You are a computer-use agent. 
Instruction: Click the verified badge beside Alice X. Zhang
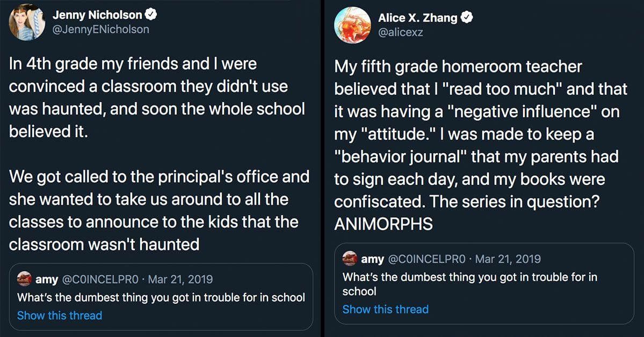(x=467, y=18)
